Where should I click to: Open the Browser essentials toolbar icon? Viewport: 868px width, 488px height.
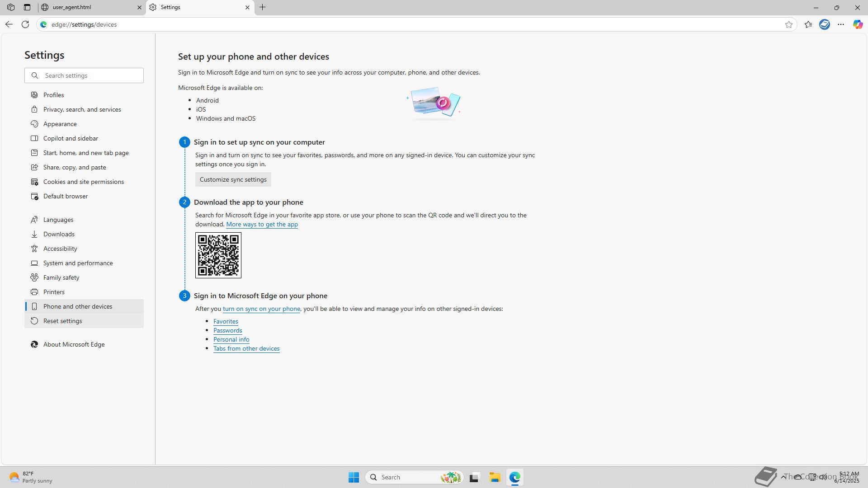(825, 24)
